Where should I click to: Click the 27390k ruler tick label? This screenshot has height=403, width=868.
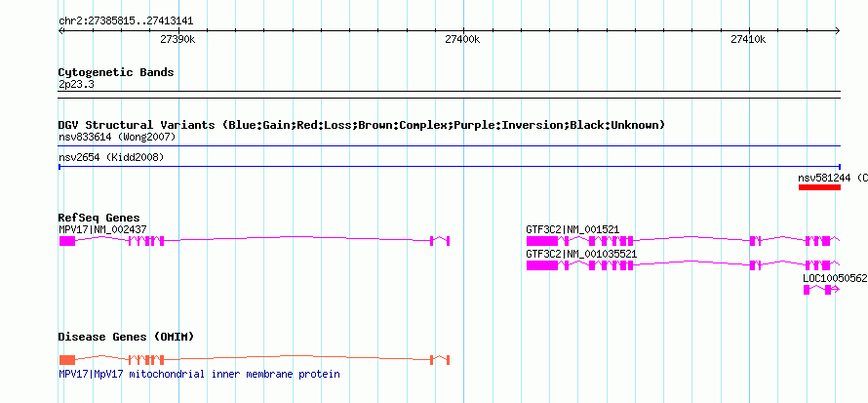178,39
